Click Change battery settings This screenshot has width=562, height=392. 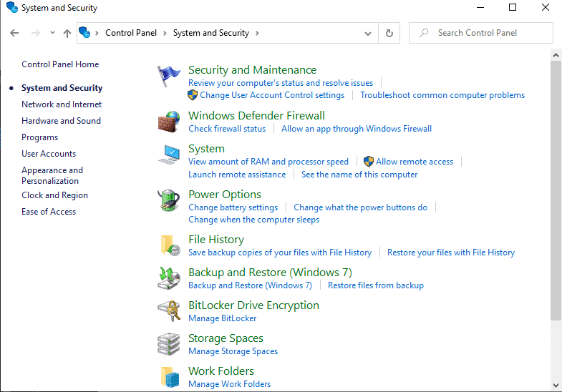point(233,207)
